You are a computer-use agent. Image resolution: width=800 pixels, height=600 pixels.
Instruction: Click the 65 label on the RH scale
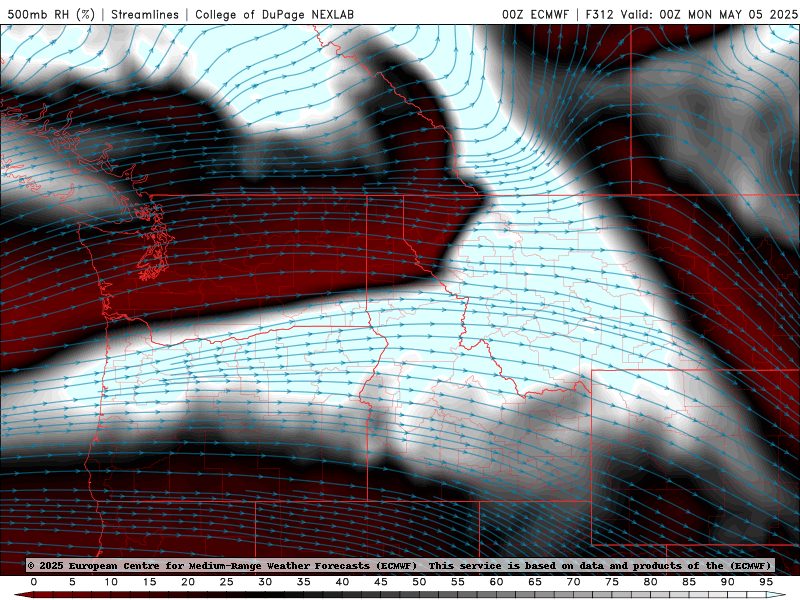tap(535, 582)
